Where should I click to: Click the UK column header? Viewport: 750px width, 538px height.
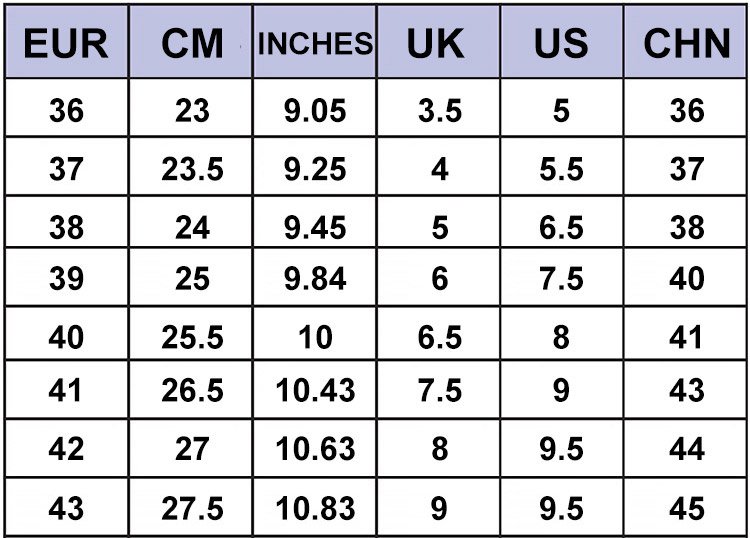439,44
